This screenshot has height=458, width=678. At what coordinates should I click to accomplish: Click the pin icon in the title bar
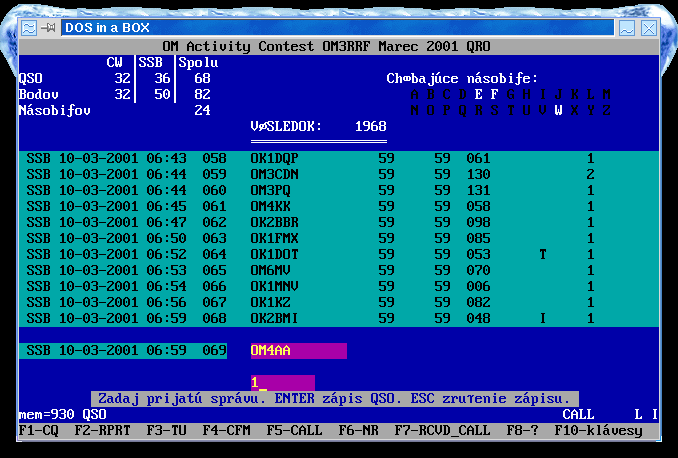click(x=48, y=28)
